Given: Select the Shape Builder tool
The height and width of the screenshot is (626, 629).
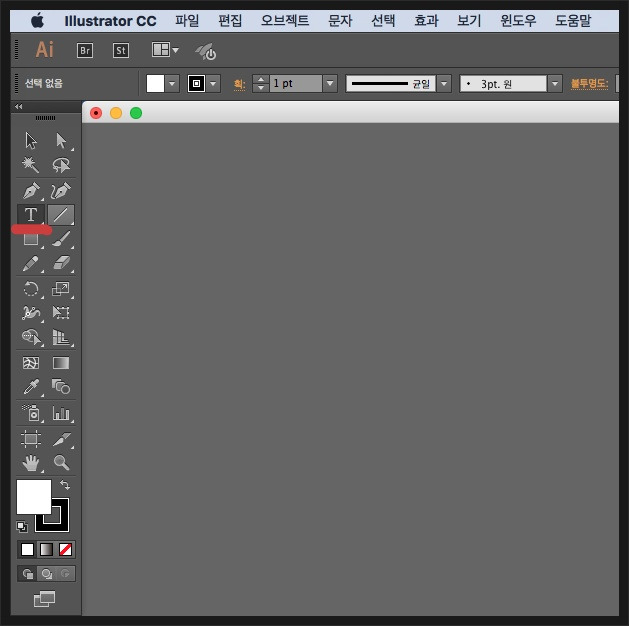Looking at the screenshot, I should point(31,337).
